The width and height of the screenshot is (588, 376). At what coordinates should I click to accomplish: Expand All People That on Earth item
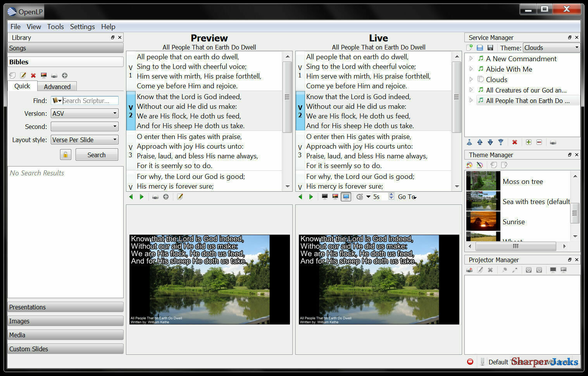[471, 100]
